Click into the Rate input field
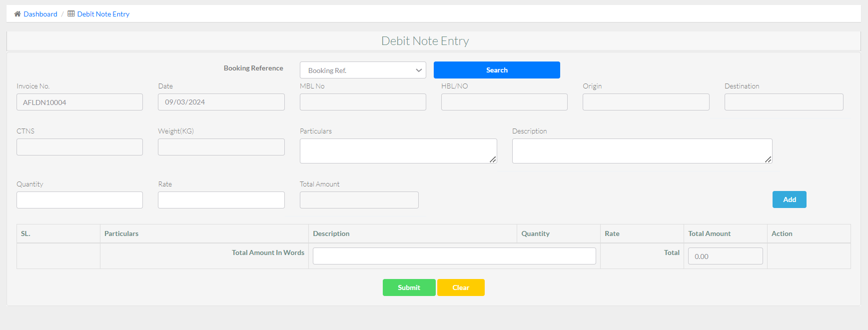This screenshot has width=868, height=330. 221,200
